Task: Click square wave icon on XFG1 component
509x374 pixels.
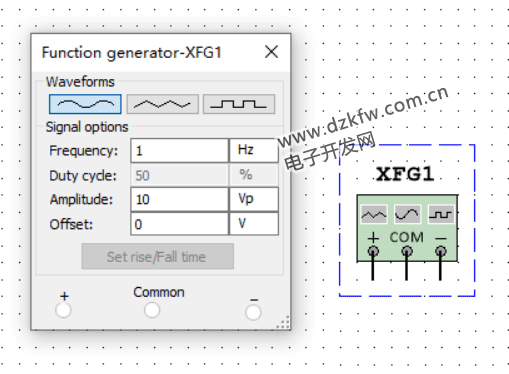Action: (x=441, y=214)
